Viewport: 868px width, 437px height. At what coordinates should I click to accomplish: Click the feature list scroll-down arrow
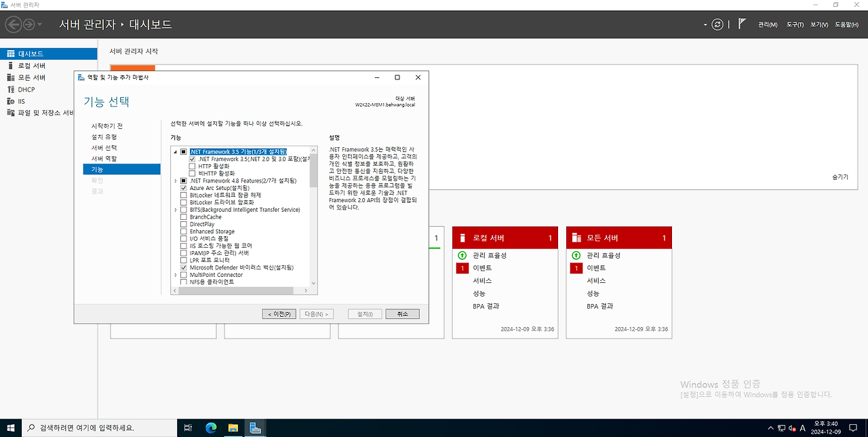(x=313, y=282)
